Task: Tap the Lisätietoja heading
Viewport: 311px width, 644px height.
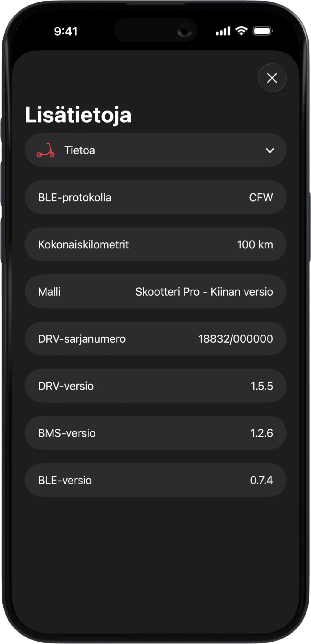Action: (x=78, y=115)
